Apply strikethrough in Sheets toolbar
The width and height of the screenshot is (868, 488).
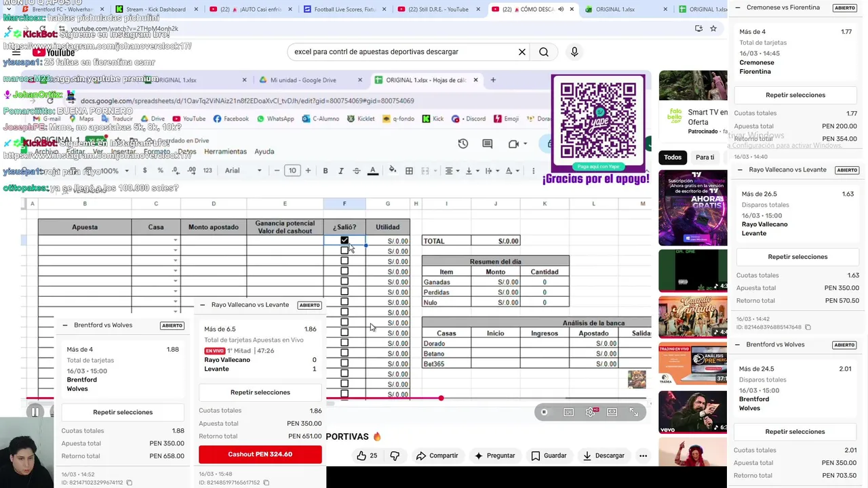[x=357, y=171]
